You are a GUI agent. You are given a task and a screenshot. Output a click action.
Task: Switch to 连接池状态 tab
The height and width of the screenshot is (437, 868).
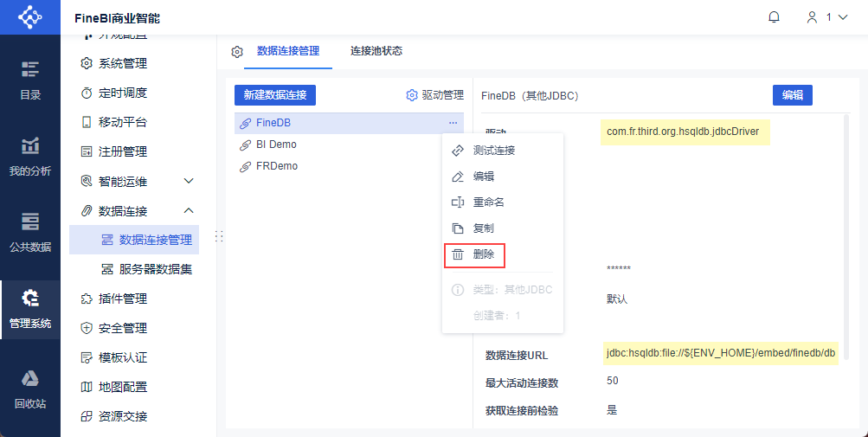click(x=376, y=51)
